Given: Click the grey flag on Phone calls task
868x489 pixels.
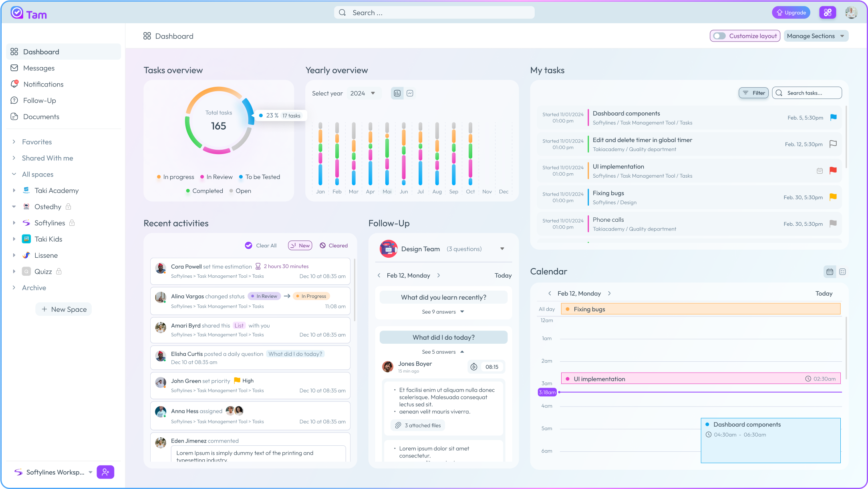Looking at the screenshot, I should point(833,224).
